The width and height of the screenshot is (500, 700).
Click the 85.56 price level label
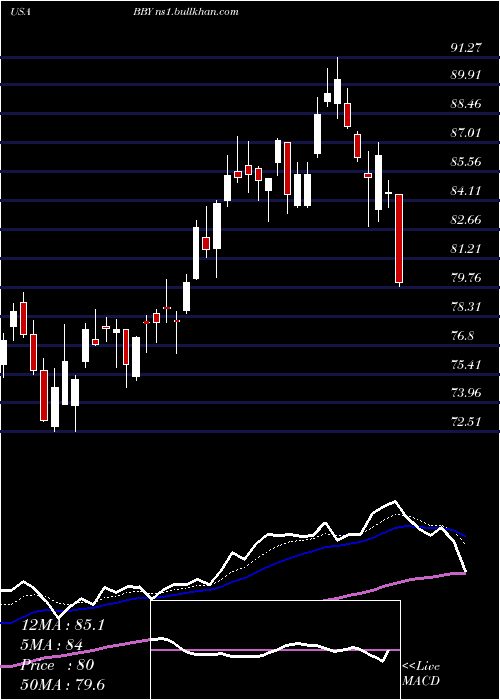467,161
